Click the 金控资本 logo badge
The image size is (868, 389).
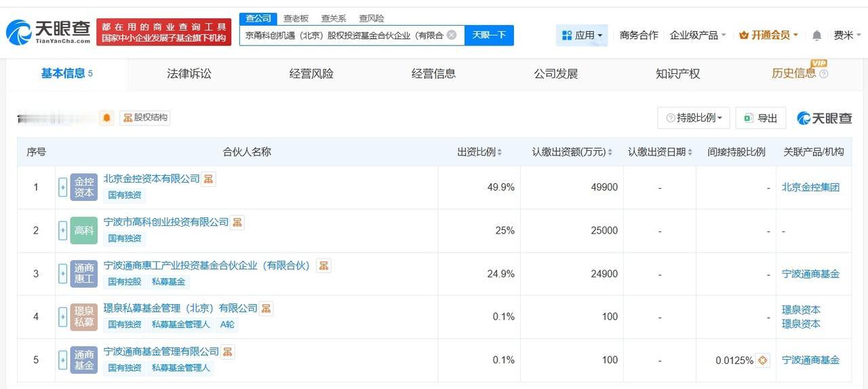[x=84, y=187]
